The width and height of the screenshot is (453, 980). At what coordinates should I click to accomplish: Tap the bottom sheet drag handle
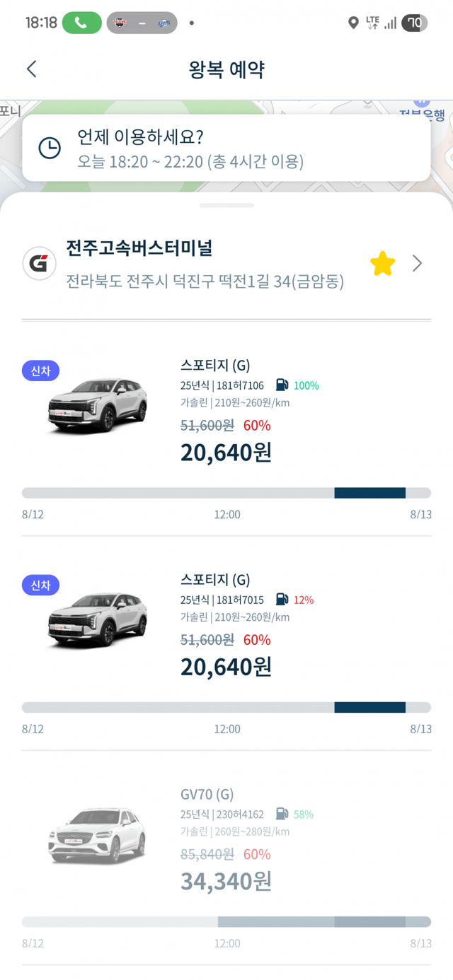coord(226,205)
